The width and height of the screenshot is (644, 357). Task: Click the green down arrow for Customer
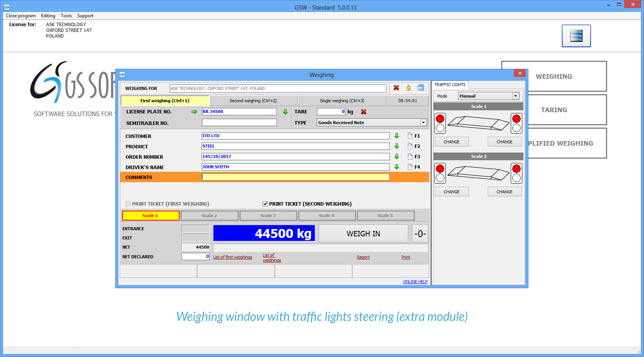coord(397,136)
